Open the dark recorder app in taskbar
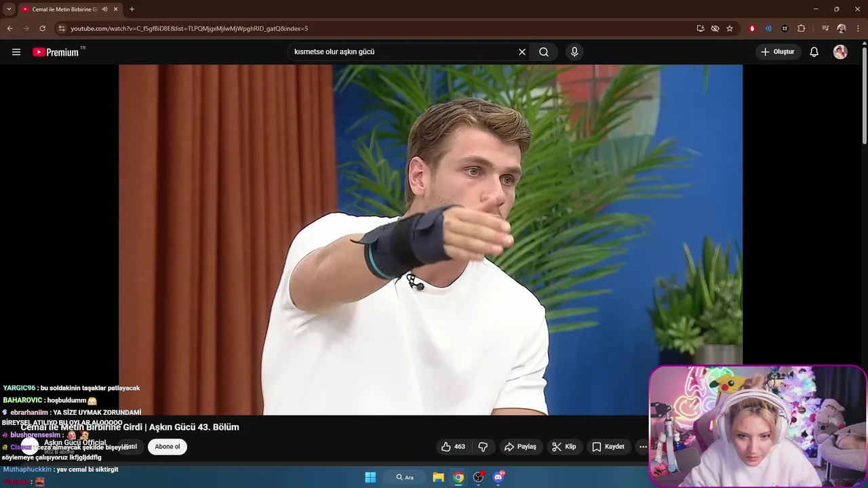Image resolution: width=868 pixels, height=488 pixels. coord(478,477)
